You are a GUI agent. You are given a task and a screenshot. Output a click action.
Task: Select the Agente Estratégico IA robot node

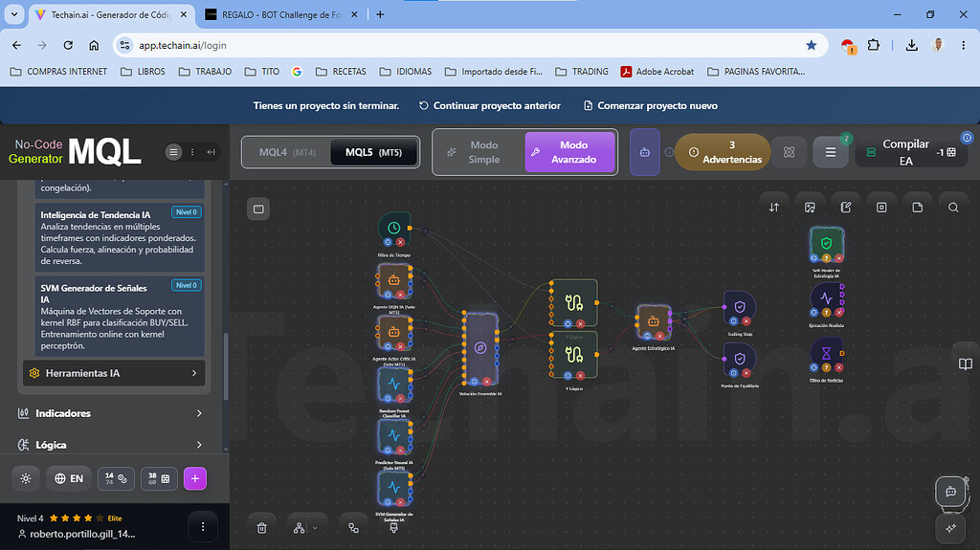(653, 320)
